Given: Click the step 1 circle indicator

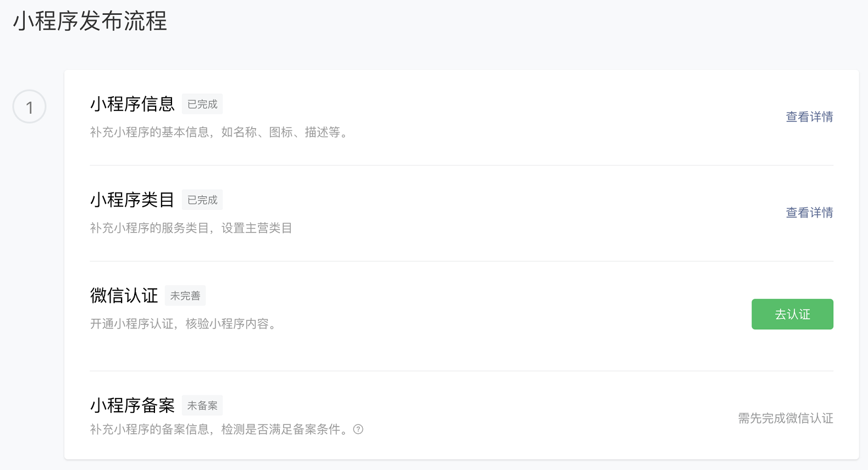Looking at the screenshot, I should 29,107.
